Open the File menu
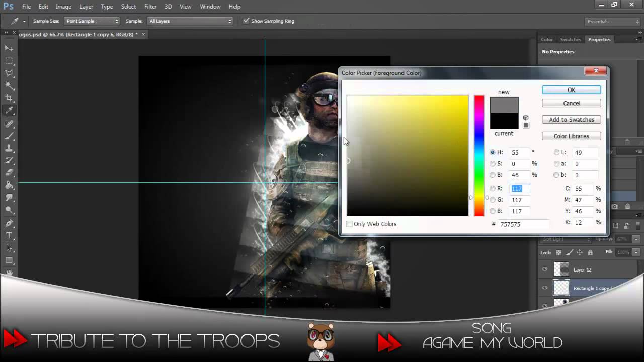Viewport: 644px width, 362px height. pyautogui.click(x=26, y=7)
